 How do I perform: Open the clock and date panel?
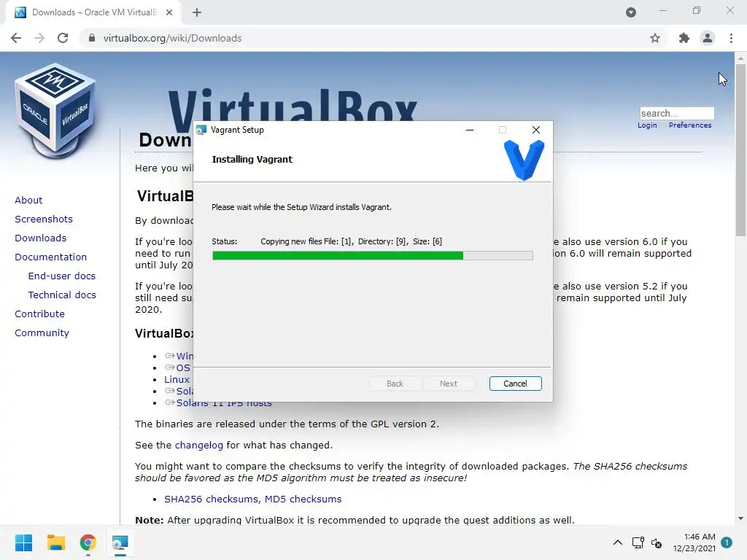point(694,542)
